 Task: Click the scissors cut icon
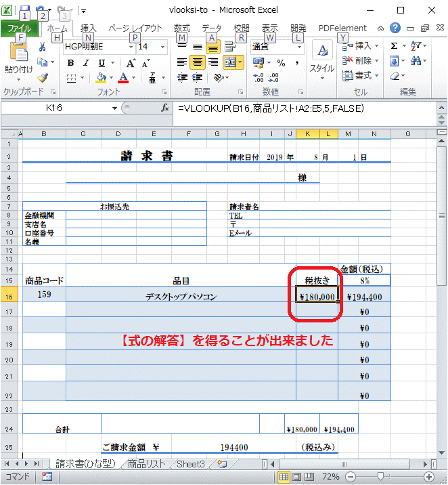[43, 47]
